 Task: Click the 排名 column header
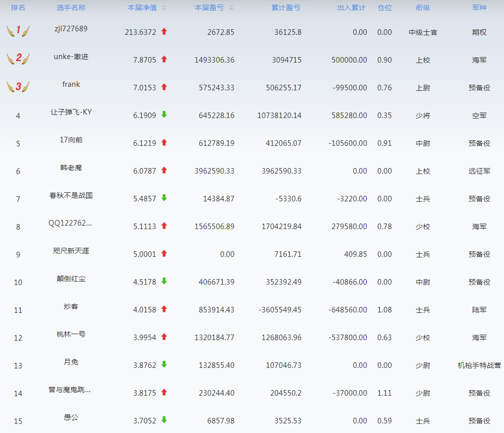coord(18,8)
